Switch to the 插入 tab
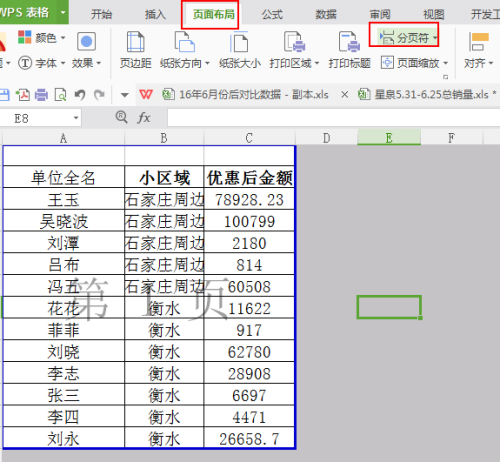 155,14
